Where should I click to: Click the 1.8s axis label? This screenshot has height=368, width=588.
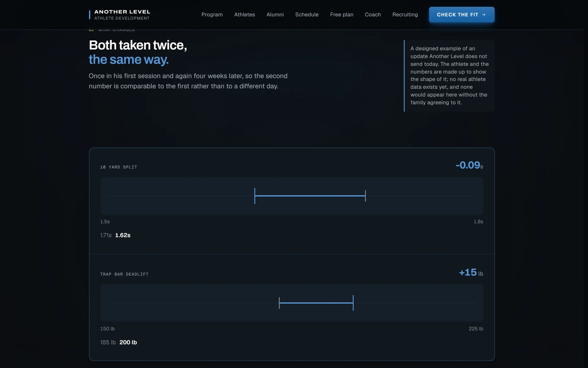pos(478,221)
